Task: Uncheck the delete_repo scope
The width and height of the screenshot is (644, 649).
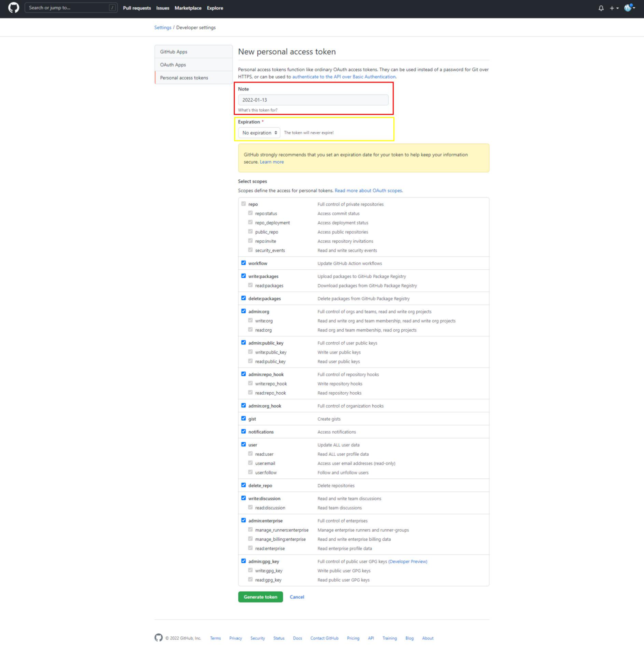Action: point(243,485)
